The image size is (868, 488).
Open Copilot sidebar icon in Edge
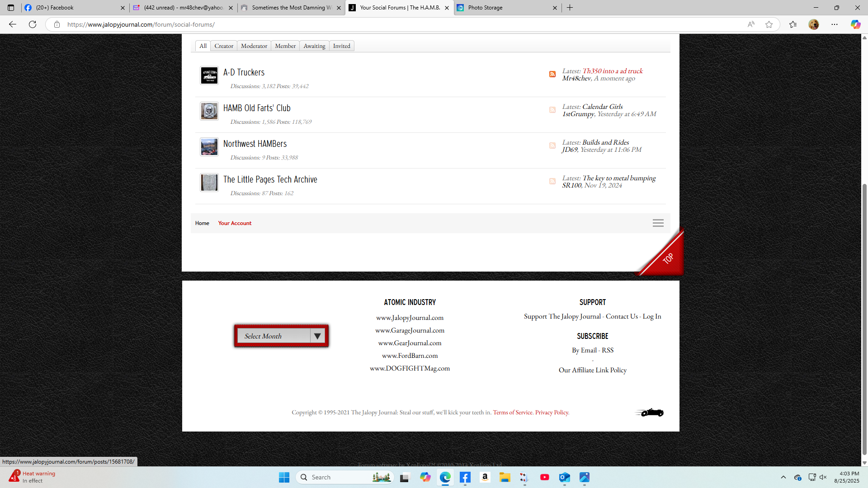pos(855,24)
